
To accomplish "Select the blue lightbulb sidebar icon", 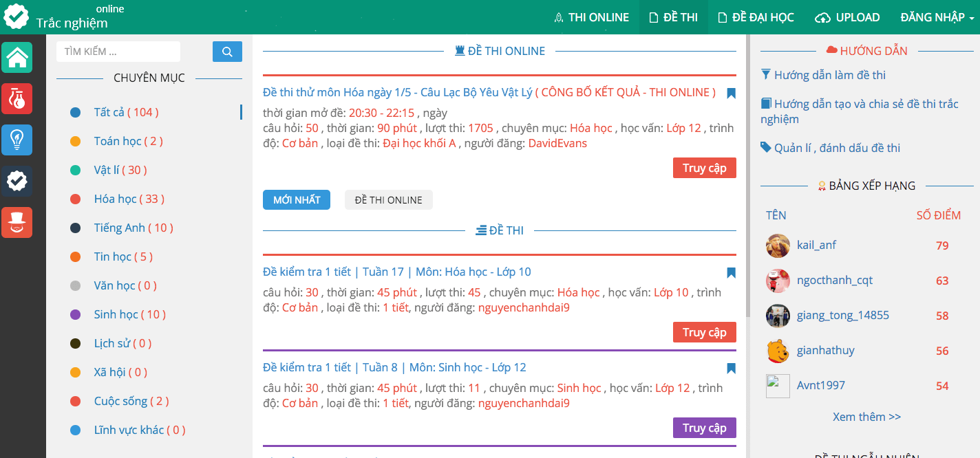I will (17, 140).
